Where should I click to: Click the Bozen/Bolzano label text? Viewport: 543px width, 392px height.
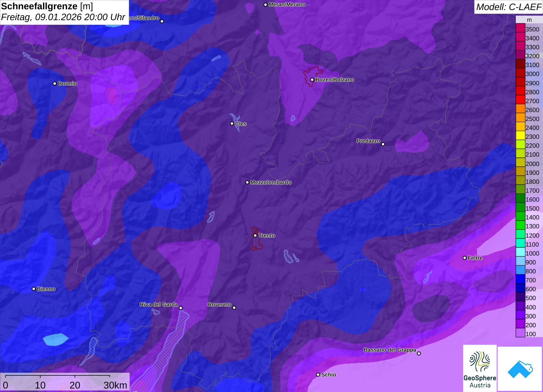click(335, 79)
